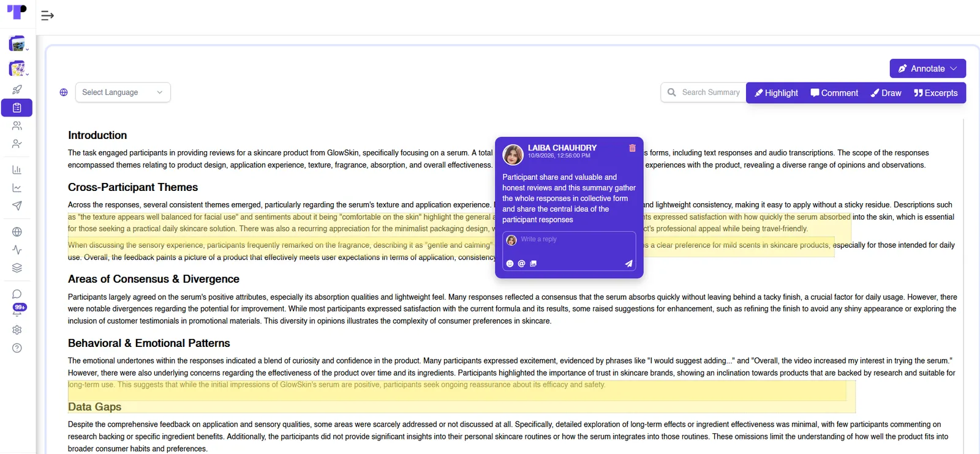Click the Cross-Participant Themes heading
The width and height of the screenshot is (980, 454).
click(133, 187)
